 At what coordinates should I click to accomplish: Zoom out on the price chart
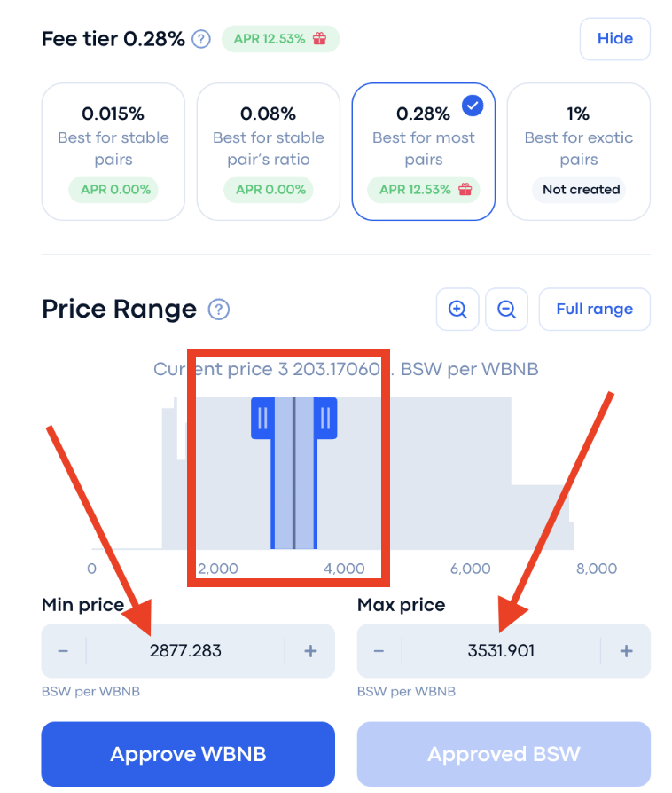(x=506, y=310)
